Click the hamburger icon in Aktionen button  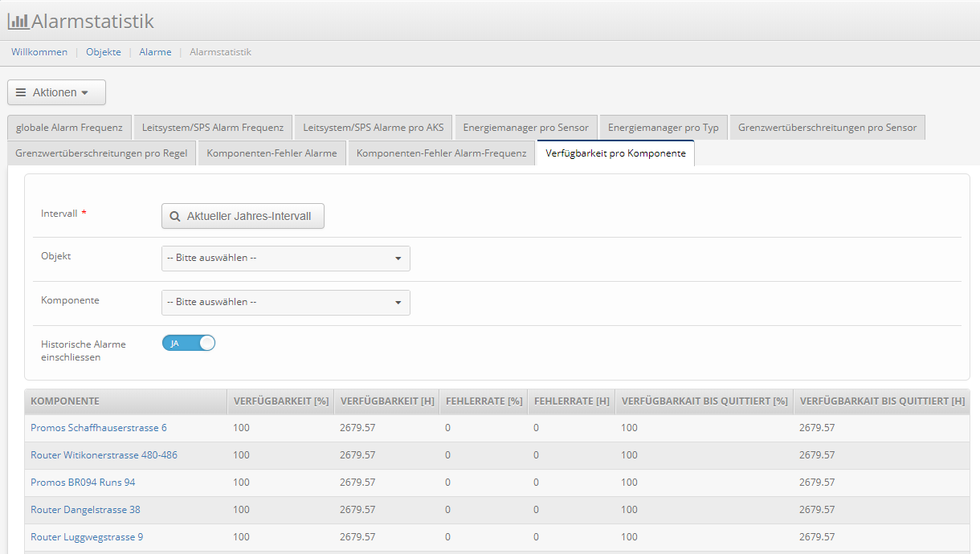21,92
